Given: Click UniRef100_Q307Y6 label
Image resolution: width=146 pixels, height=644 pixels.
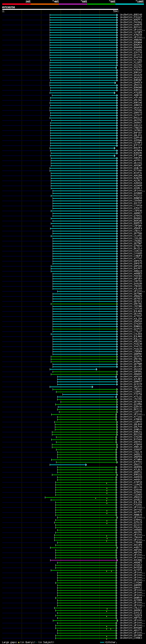Looking at the screenshot, I should coord(131,53).
